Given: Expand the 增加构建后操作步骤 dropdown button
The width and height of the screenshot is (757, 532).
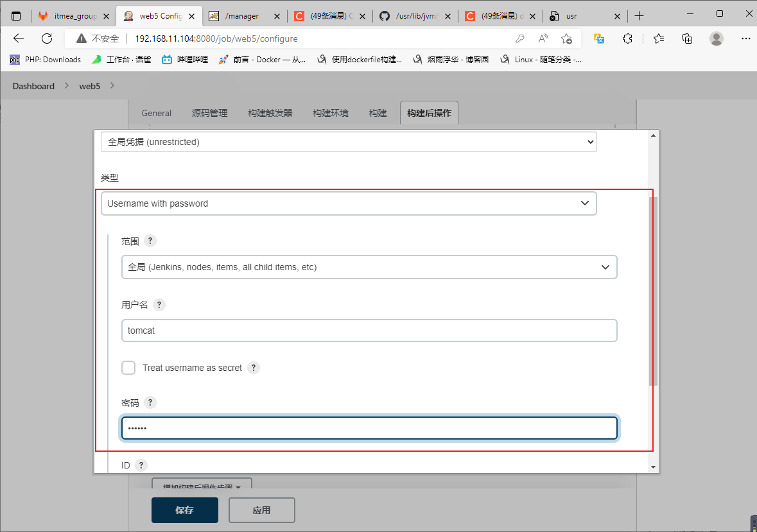Looking at the screenshot, I should (202, 483).
